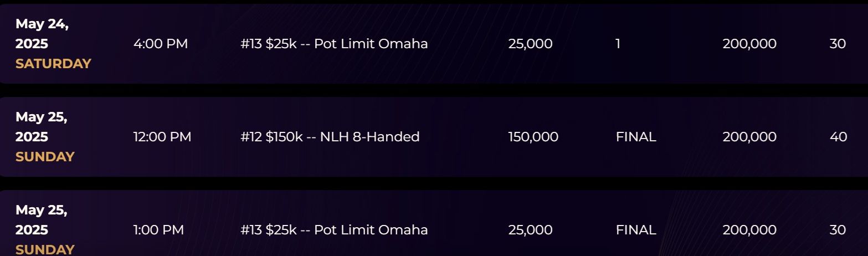Click the 200,000 stack in the $150k row
The width and height of the screenshot is (868, 256).
[x=749, y=137]
